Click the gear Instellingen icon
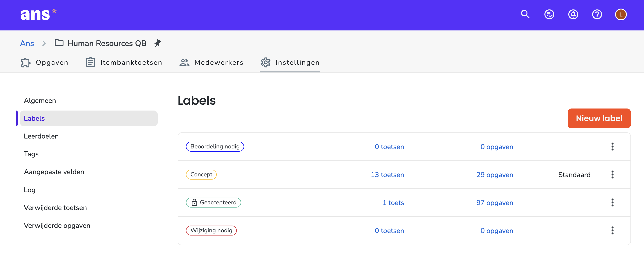Viewport: 644px width, 254px height. [266, 62]
